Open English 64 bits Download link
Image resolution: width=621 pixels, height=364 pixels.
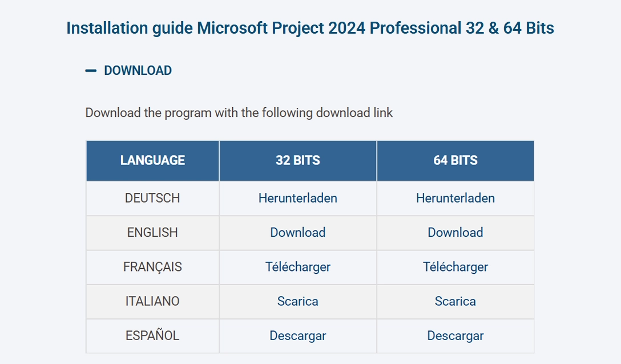455,232
